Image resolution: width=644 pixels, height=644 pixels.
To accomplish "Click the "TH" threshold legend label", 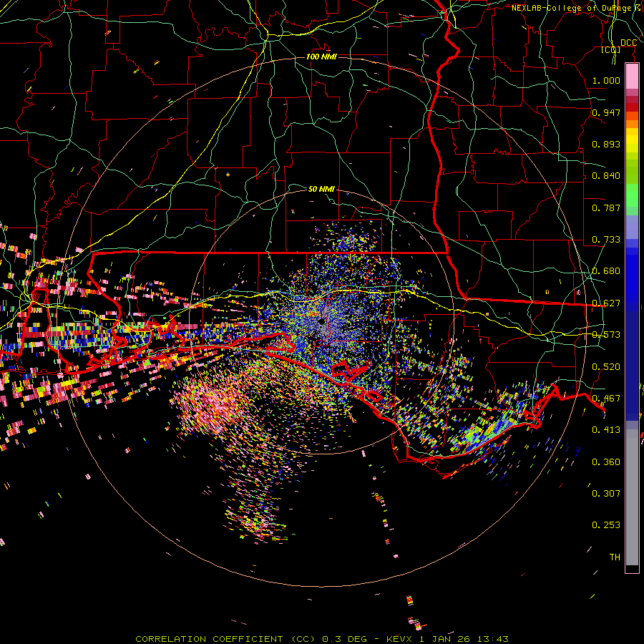I will (x=615, y=557).
